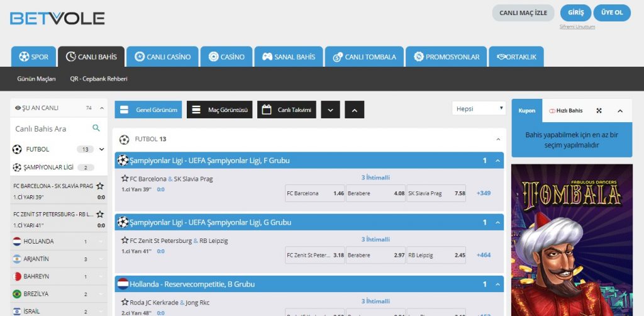Toggle favorite star beside Roda JC Kerkrade match
This screenshot has height=316, width=644.
(125, 302)
